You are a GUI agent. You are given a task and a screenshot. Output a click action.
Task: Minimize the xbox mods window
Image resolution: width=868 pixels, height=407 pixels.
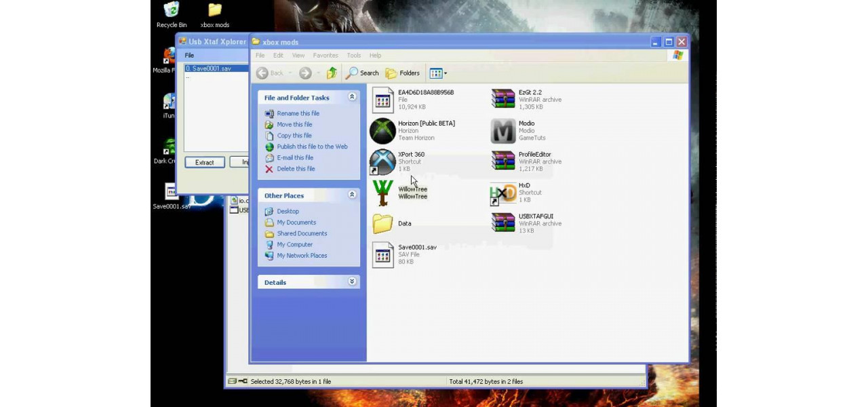click(656, 42)
